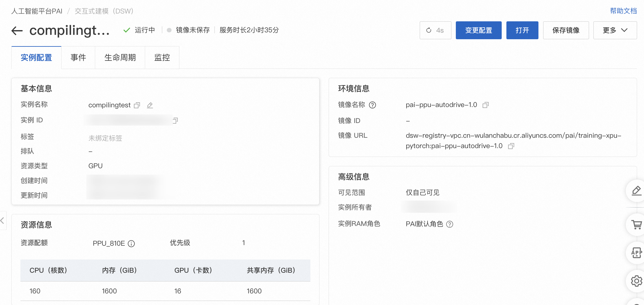Click the 未绑定标签 tag text

[x=105, y=138]
